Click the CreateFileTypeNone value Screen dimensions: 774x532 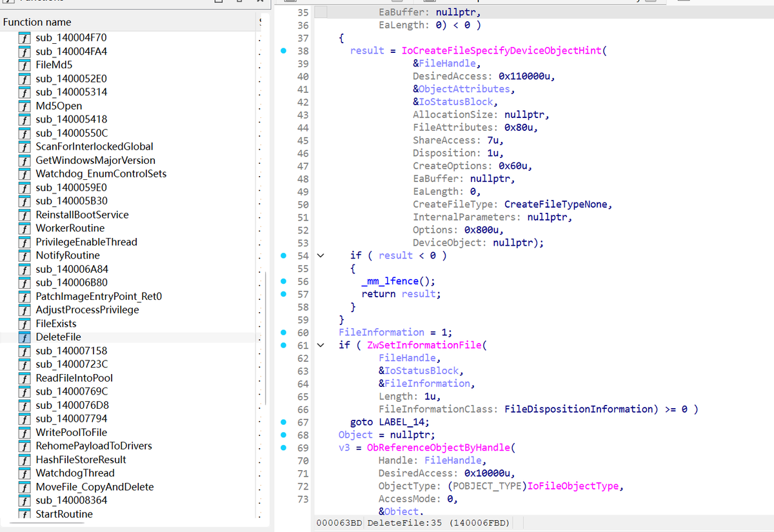pyautogui.click(x=555, y=204)
